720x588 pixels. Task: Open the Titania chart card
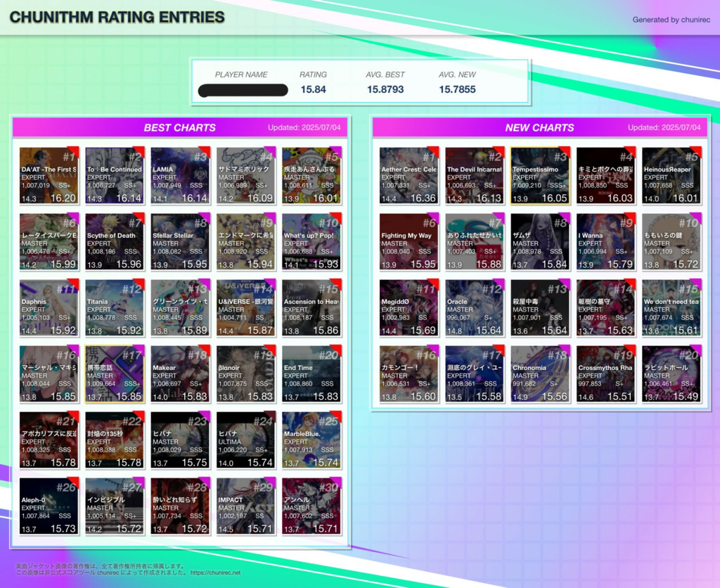pos(115,308)
